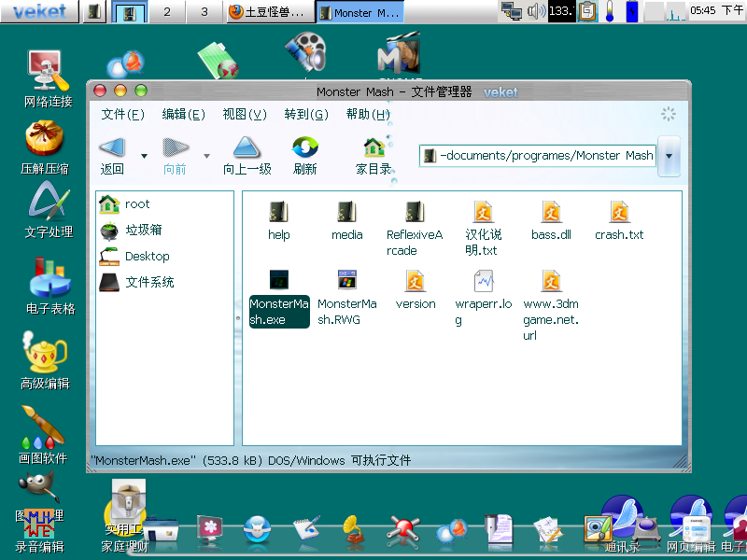Switch to 土豆怪兽 Firefox taskbar window
This screenshot has height=560, width=747.
pyautogui.click(x=271, y=12)
